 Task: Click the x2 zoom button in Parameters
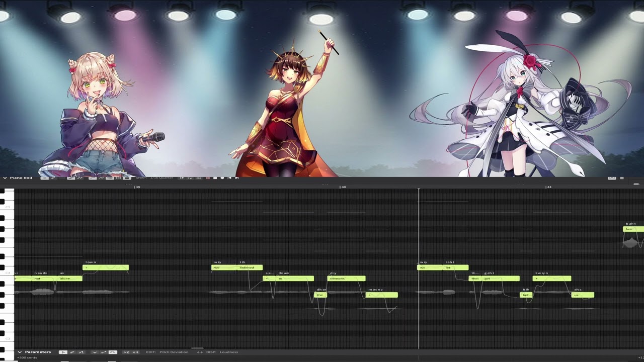point(127,352)
